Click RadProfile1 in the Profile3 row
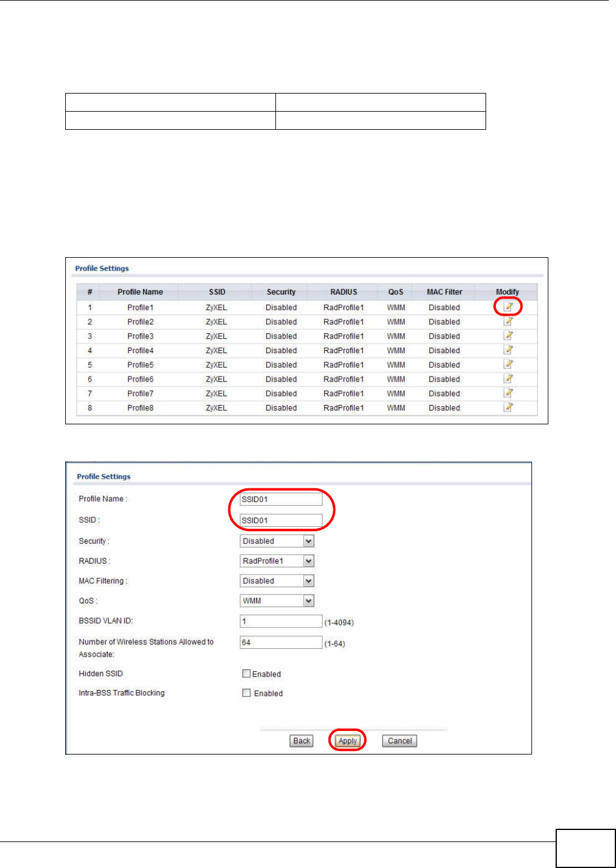Image resolution: width=616 pixels, height=868 pixels. click(344, 336)
